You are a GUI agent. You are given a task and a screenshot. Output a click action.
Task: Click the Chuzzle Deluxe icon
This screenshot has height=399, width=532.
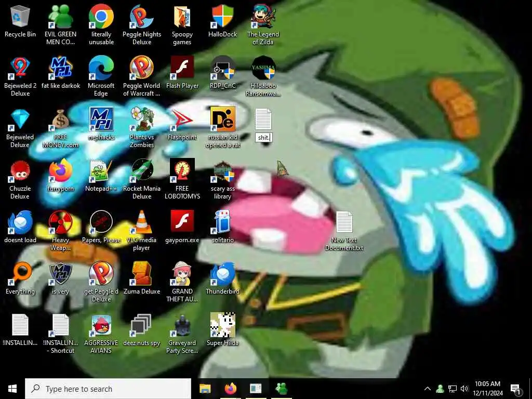point(20,170)
